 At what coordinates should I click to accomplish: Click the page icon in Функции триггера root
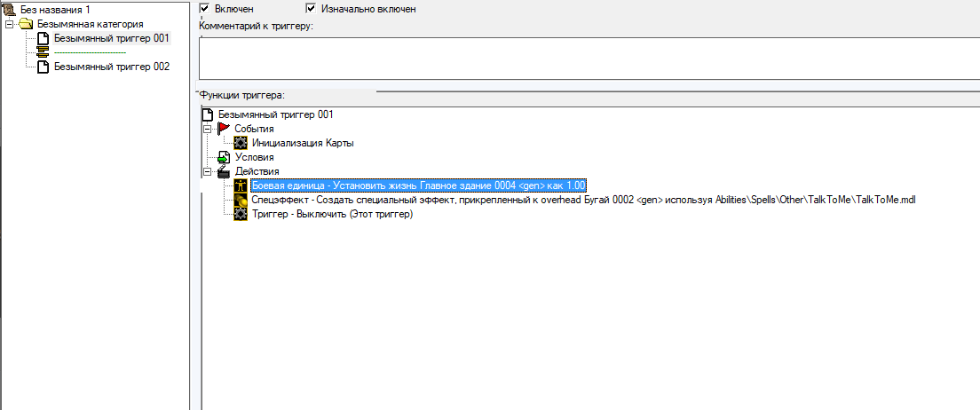pyautogui.click(x=208, y=114)
